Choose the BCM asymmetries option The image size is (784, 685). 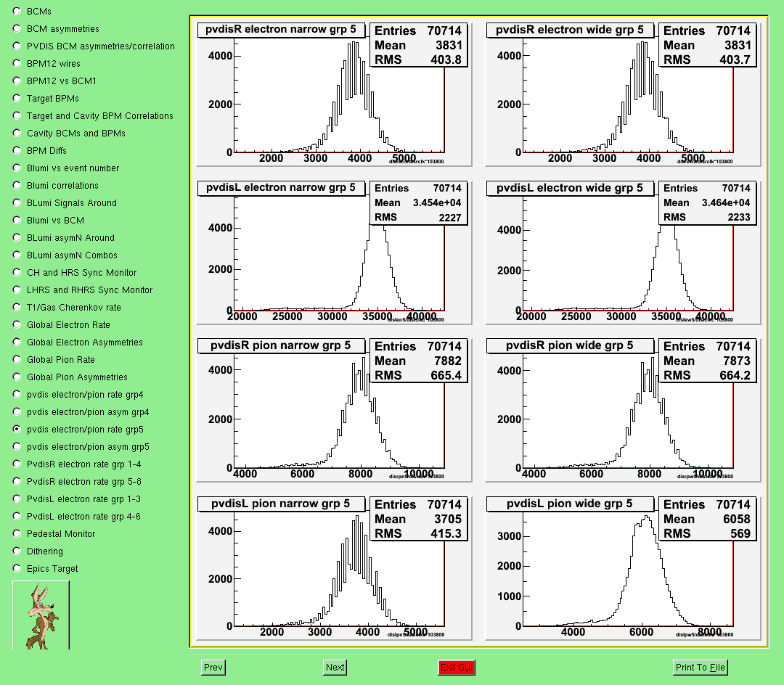pyautogui.click(x=17, y=28)
